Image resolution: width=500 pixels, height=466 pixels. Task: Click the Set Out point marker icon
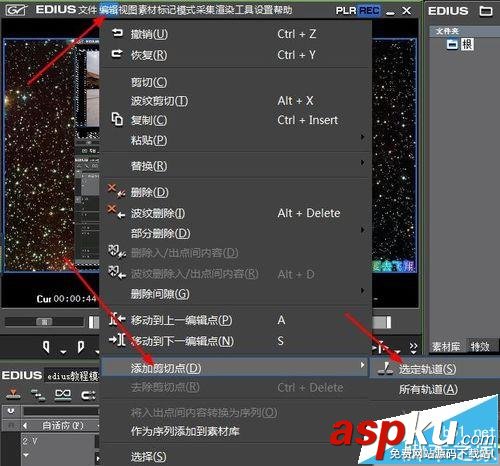(80, 347)
